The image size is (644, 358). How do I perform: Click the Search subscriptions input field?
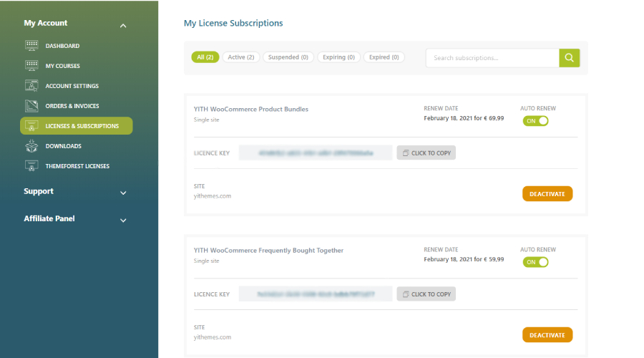[x=492, y=58]
